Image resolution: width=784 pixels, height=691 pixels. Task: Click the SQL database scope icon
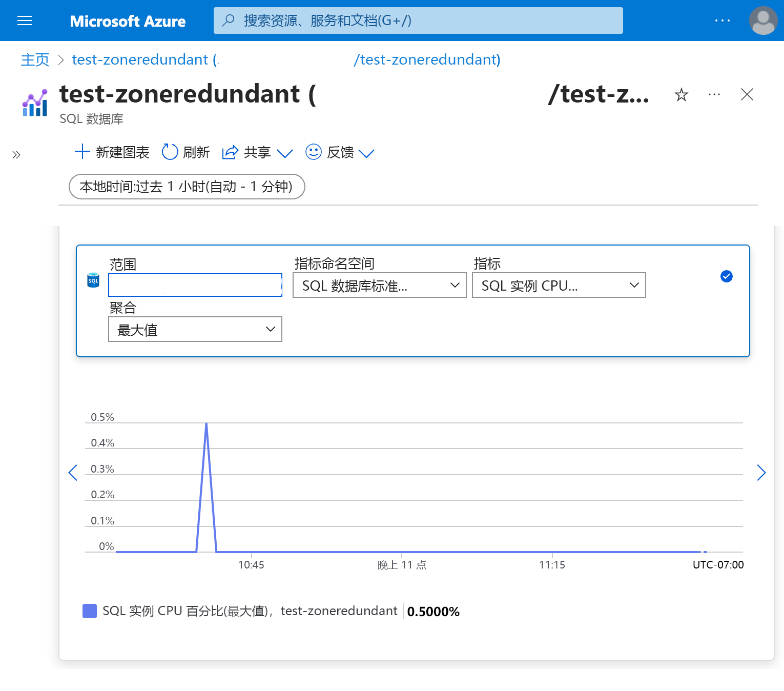coord(93,280)
